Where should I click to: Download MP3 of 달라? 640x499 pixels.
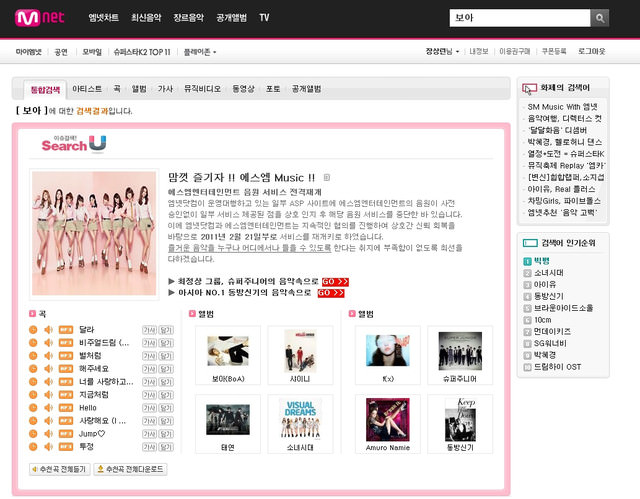tap(66, 330)
